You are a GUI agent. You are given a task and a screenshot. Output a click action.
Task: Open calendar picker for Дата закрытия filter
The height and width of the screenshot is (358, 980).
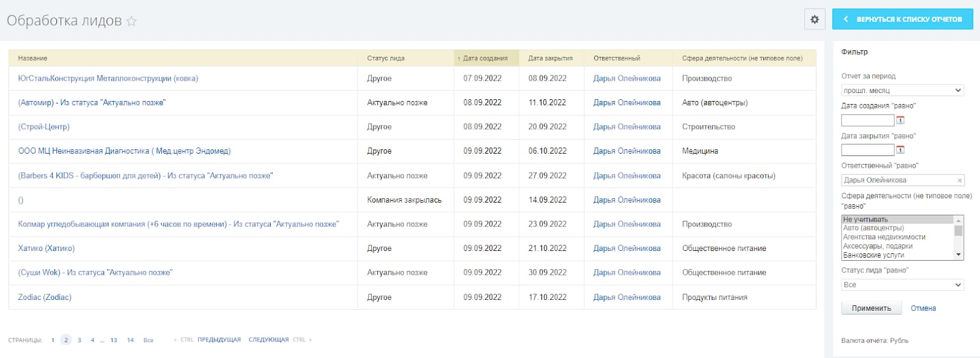pyautogui.click(x=900, y=150)
